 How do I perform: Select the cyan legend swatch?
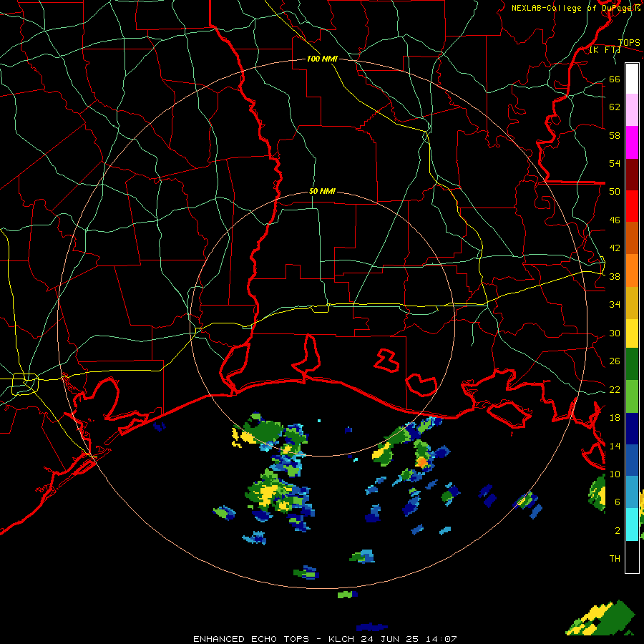632,524
